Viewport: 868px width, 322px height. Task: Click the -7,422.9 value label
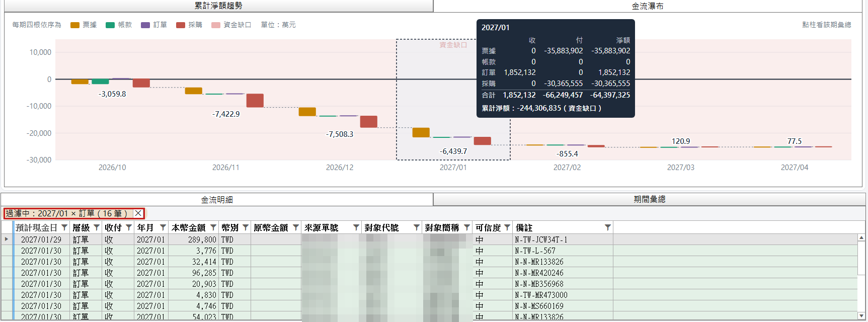[x=226, y=114]
